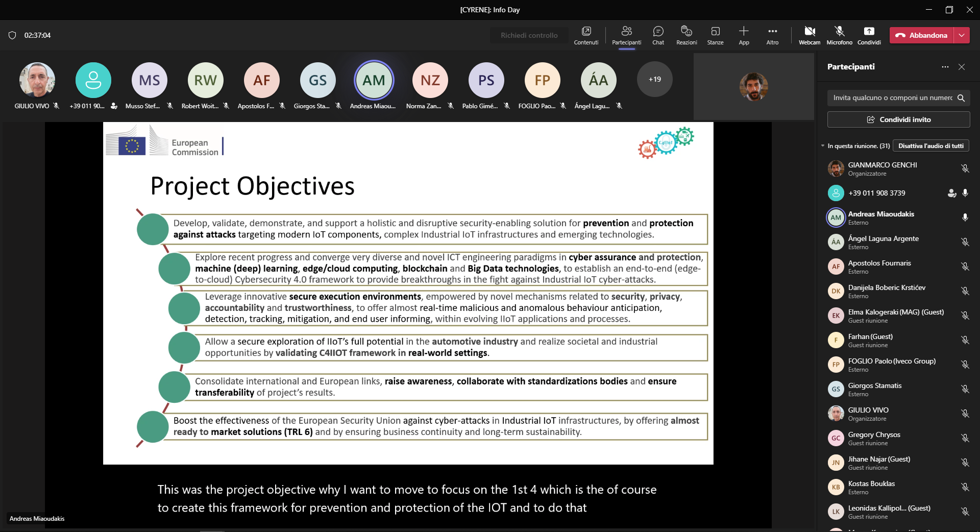Select Musso Stef... MS avatar
Image resolution: width=980 pixels, height=532 pixels.
click(150, 80)
